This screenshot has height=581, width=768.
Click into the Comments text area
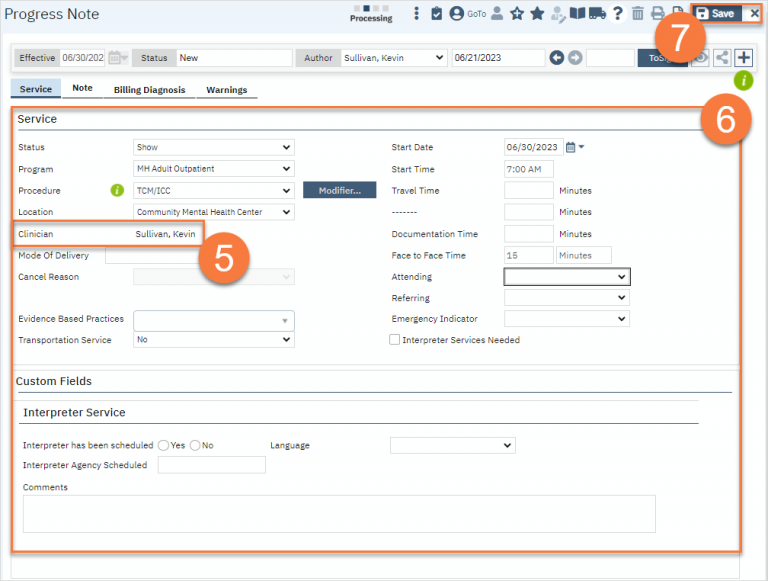click(x=339, y=513)
